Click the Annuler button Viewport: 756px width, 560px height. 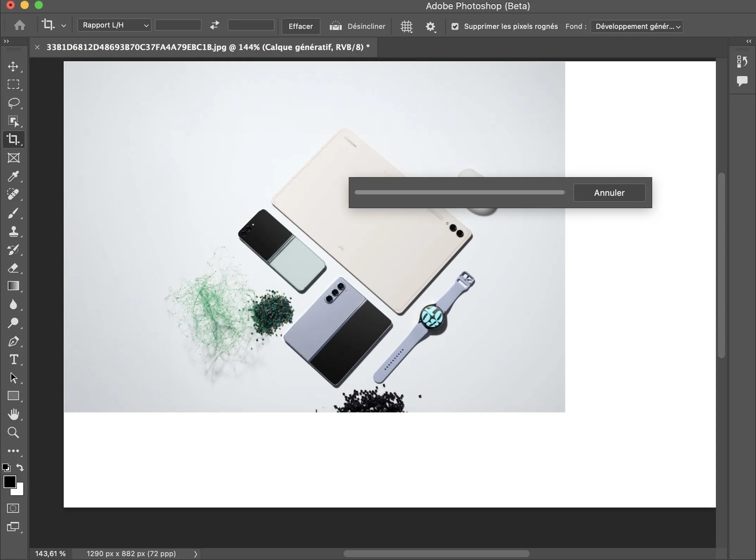point(609,193)
